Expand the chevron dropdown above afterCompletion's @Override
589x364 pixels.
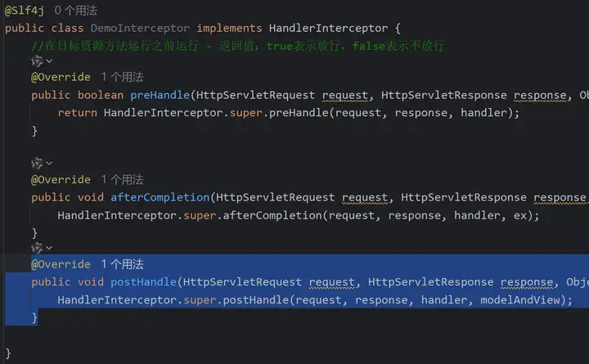click(49, 164)
